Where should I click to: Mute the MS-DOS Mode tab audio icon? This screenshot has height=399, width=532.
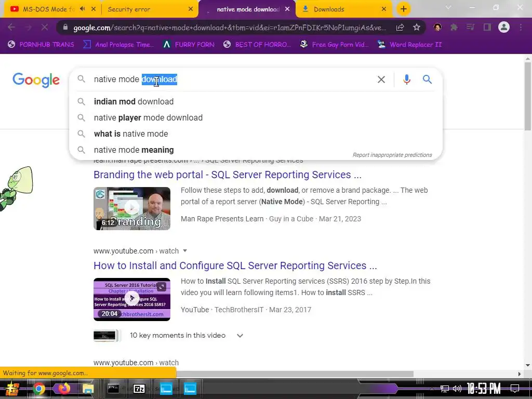tap(83, 9)
